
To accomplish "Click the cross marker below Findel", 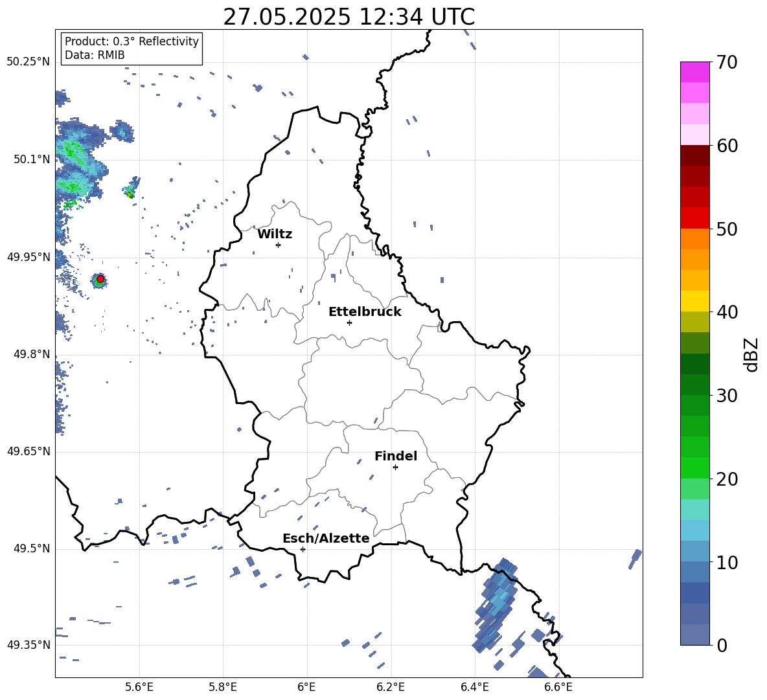I will 395,468.
